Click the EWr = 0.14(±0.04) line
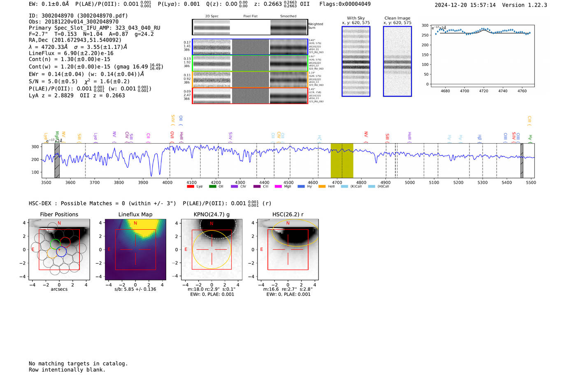The image size is (576, 392). 86,74
